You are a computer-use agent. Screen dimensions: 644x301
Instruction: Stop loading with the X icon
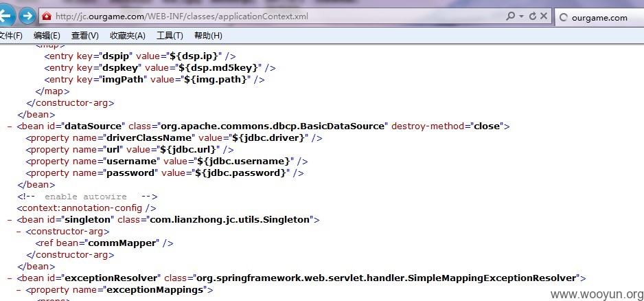coord(543,16)
